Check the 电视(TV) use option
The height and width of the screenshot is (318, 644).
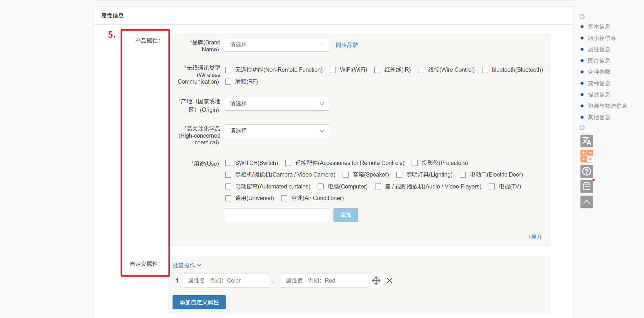click(x=492, y=186)
